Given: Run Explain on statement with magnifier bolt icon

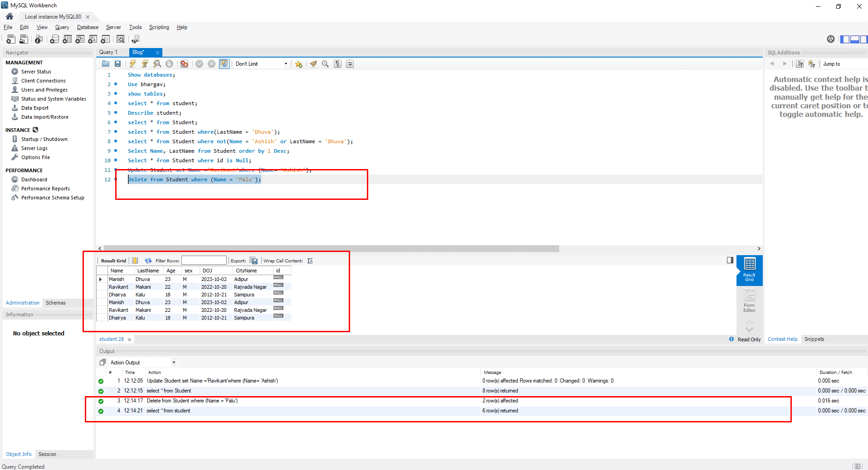Looking at the screenshot, I should coord(157,64).
